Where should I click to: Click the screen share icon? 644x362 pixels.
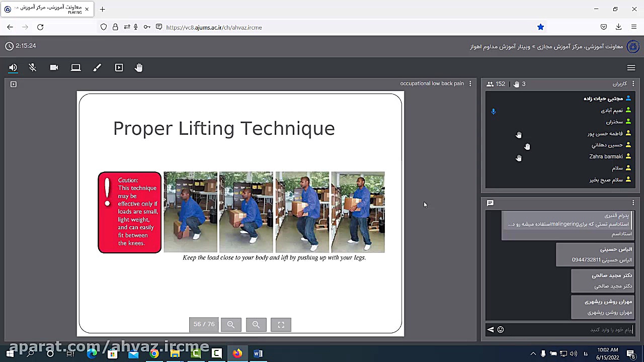click(x=75, y=68)
